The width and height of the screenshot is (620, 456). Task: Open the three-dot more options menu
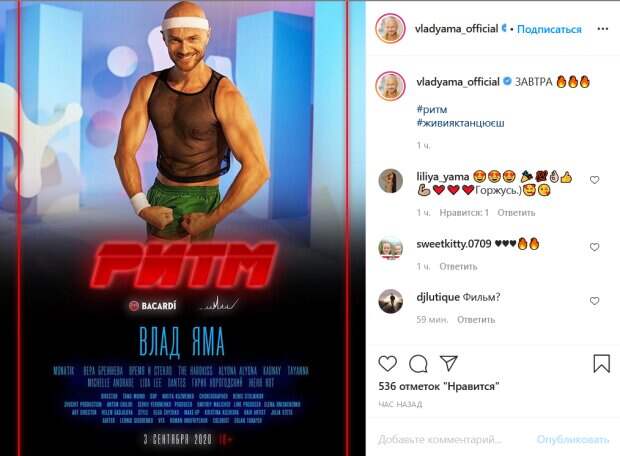pos(603,29)
